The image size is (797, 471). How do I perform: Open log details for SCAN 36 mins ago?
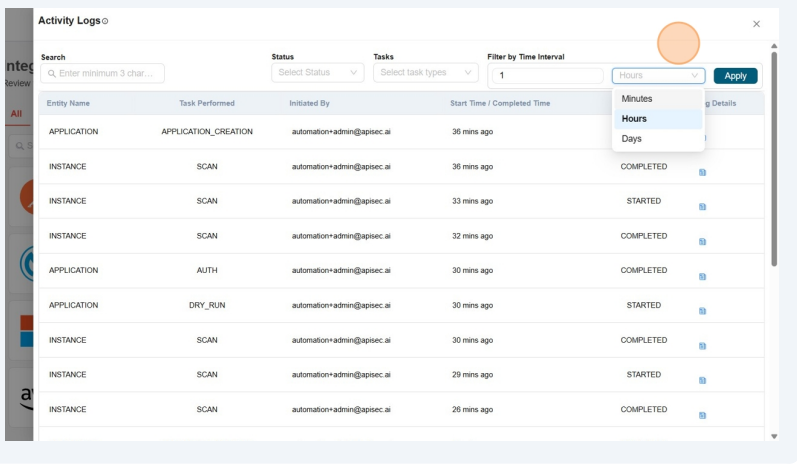coord(702,172)
